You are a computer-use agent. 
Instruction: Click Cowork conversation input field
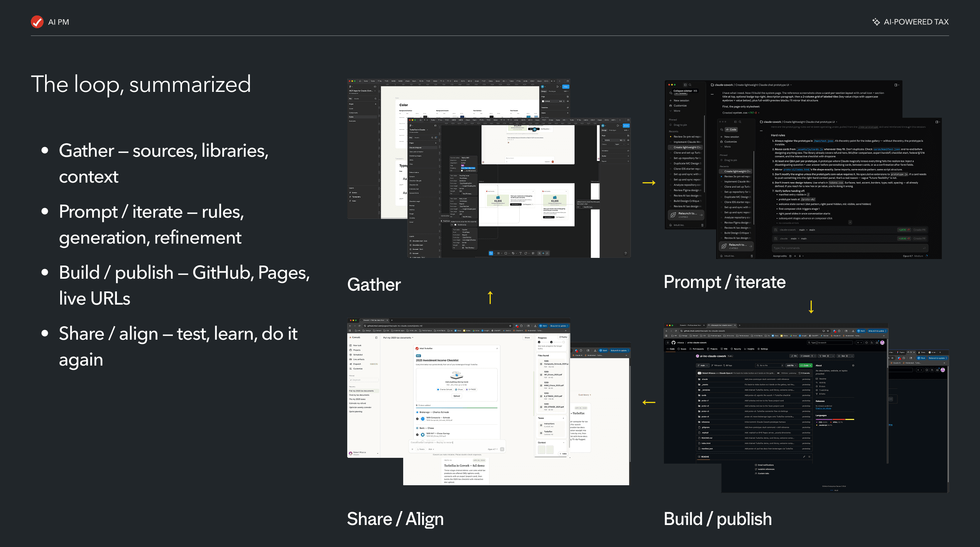coord(457,442)
